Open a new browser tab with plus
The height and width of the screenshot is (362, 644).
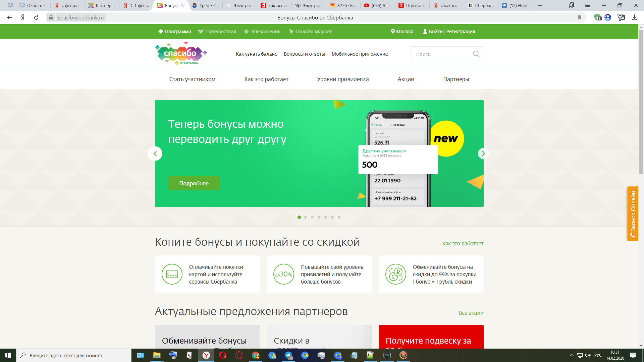coord(540,5)
